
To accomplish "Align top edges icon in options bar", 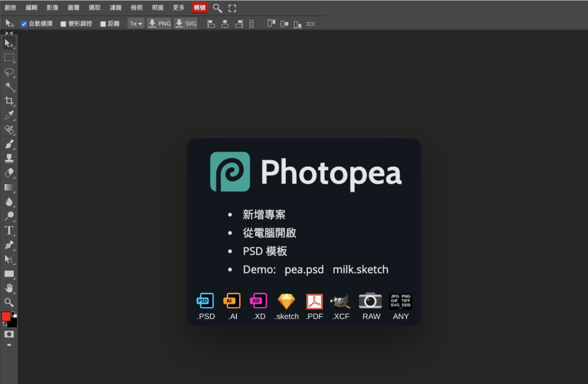I will coord(272,24).
